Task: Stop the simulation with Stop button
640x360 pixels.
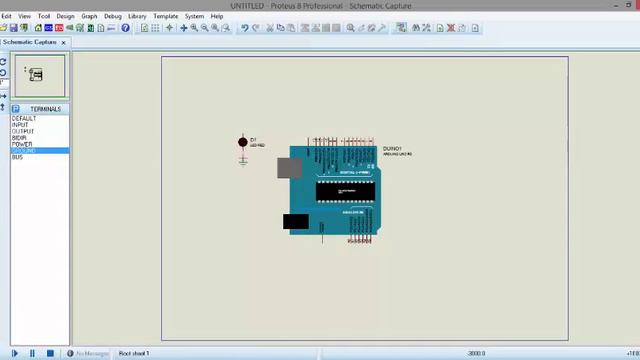Action: [x=50, y=353]
